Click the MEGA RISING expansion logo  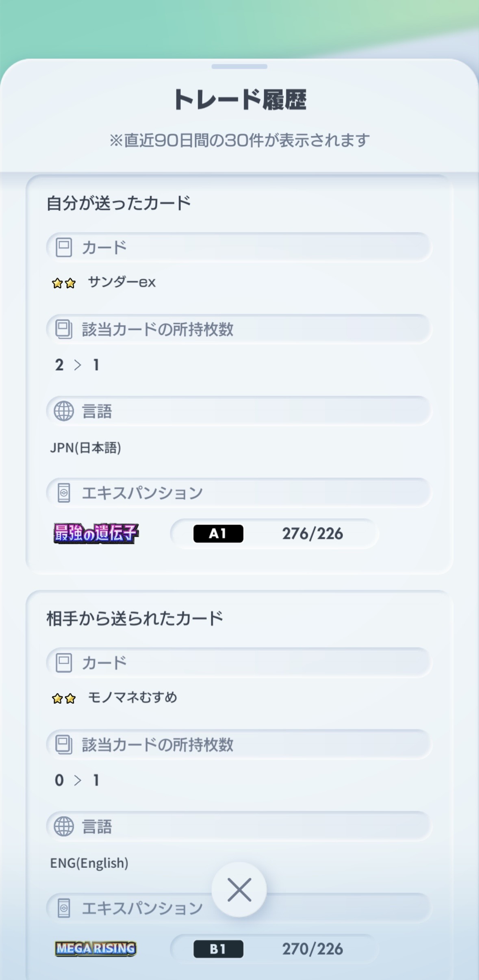tap(96, 949)
